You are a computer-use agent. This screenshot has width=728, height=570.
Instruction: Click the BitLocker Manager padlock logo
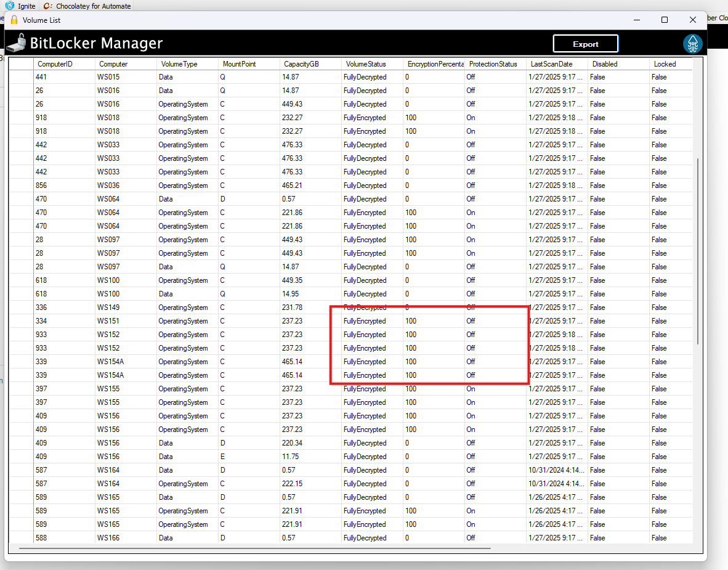pos(17,44)
